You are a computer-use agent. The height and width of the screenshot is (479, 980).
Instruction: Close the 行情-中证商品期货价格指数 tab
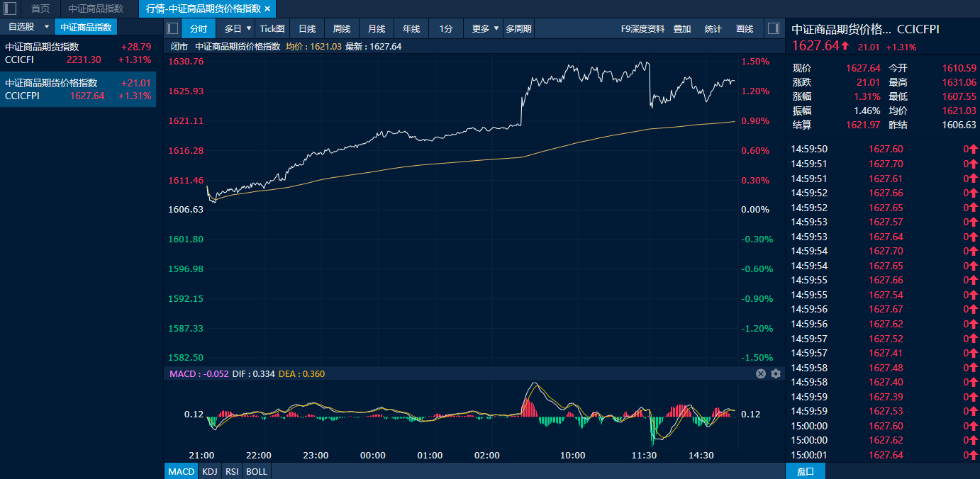tap(267, 9)
